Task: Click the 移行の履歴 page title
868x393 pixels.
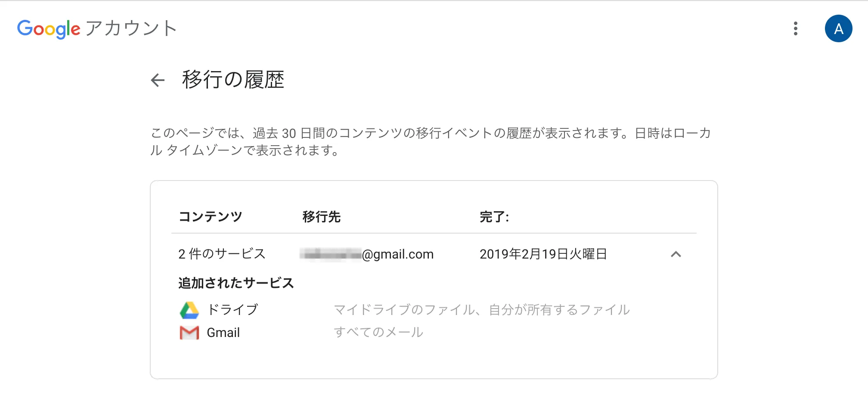Action: pyautogui.click(x=233, y=80)
